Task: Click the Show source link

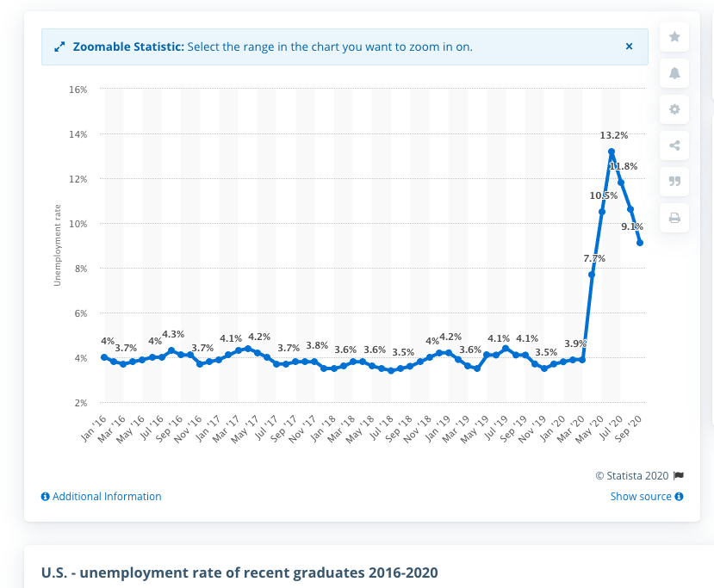Action: click(646, 497)
